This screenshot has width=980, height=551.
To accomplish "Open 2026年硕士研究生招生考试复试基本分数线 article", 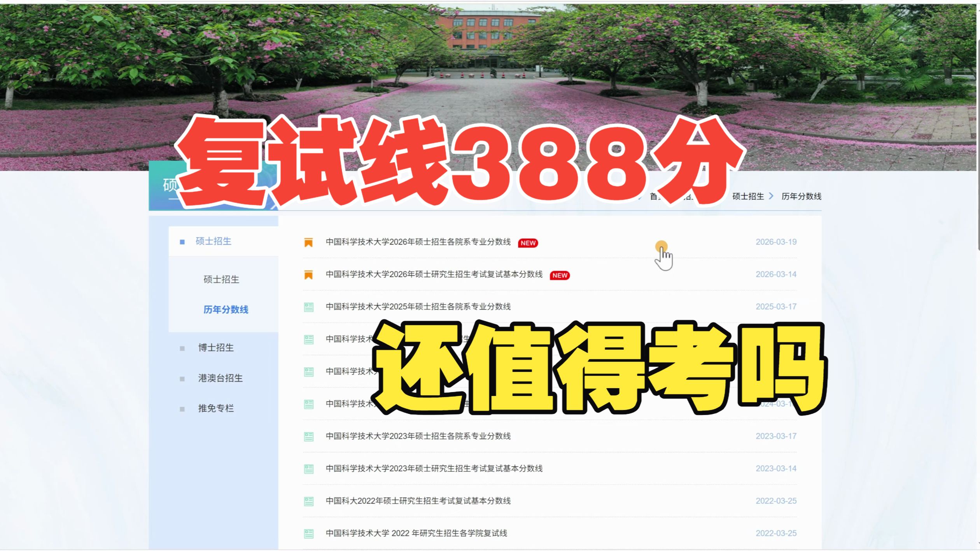I will click(x=434, y=274).
